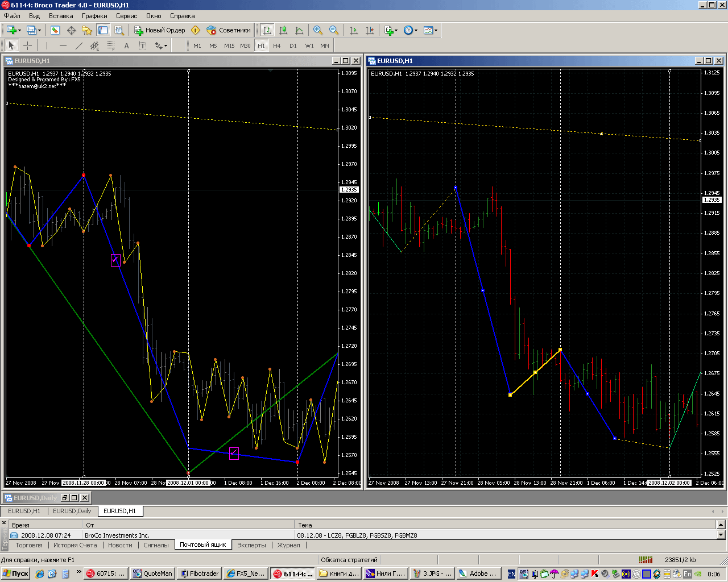Screen dimensions: 728x582
Task: Toggle auto scroll chart icon
Action: tap(354, 30)
